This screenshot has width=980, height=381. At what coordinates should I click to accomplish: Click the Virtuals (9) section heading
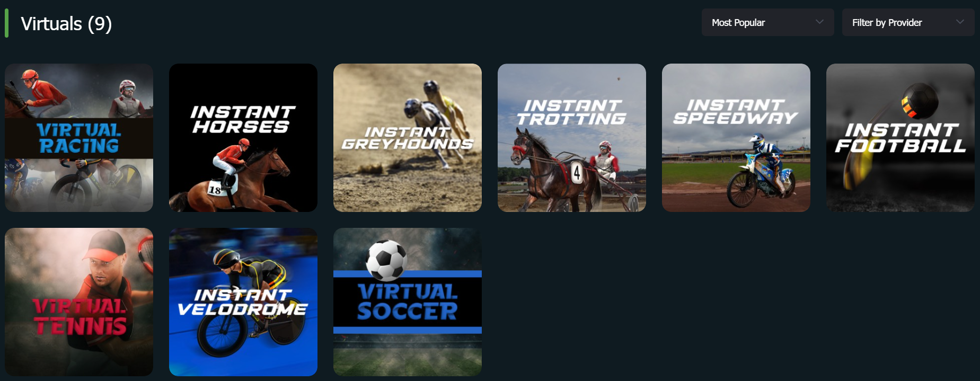66,24
